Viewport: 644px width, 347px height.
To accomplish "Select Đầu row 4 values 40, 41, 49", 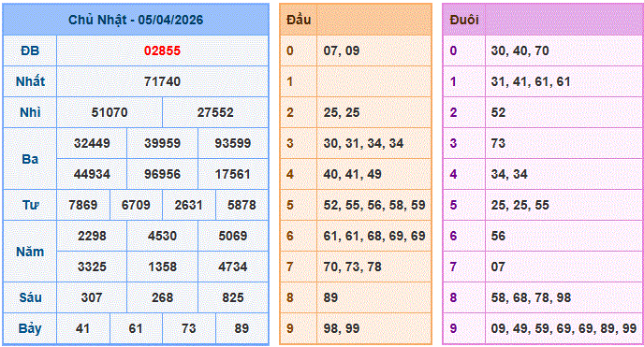I will (x=352, y=174).
